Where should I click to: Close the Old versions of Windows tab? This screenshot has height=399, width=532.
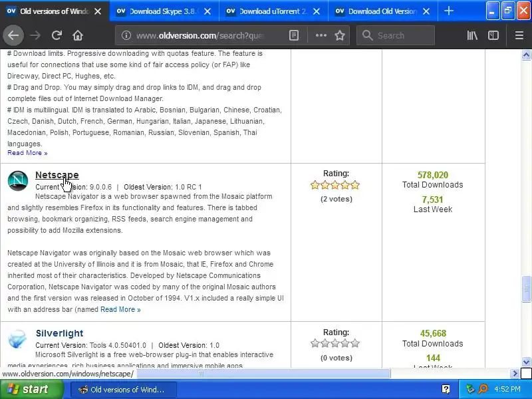coord(98,11)
